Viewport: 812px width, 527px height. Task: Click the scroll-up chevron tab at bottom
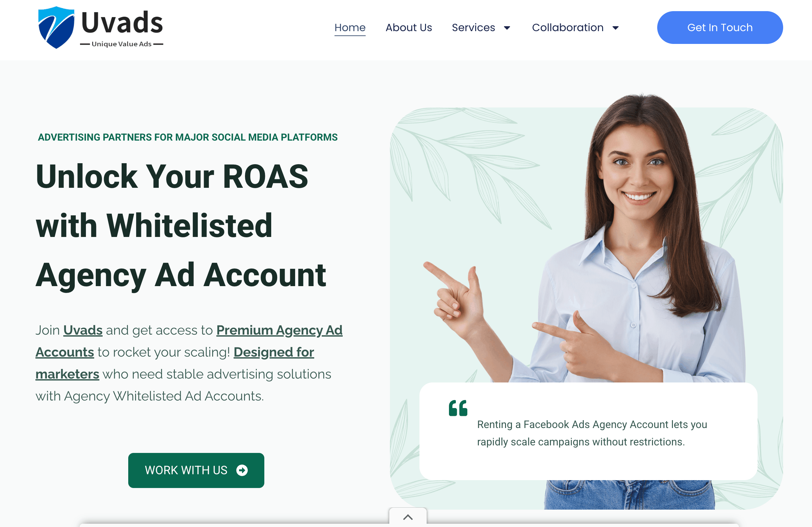click(408, 517)
